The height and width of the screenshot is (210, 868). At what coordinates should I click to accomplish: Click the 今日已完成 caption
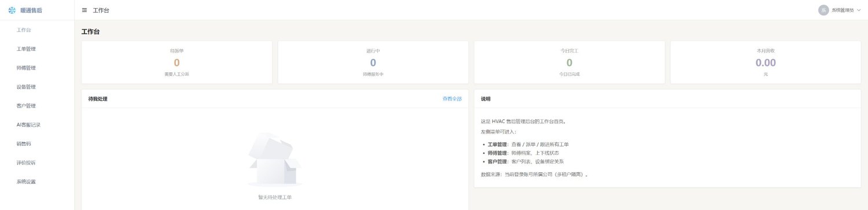569,75
